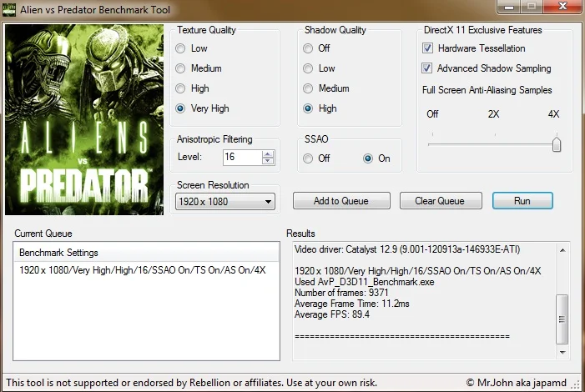Viewport: 585px width, 392px height.
Task: Click the Benchmark Settings column header
Action: pos(146,253)
